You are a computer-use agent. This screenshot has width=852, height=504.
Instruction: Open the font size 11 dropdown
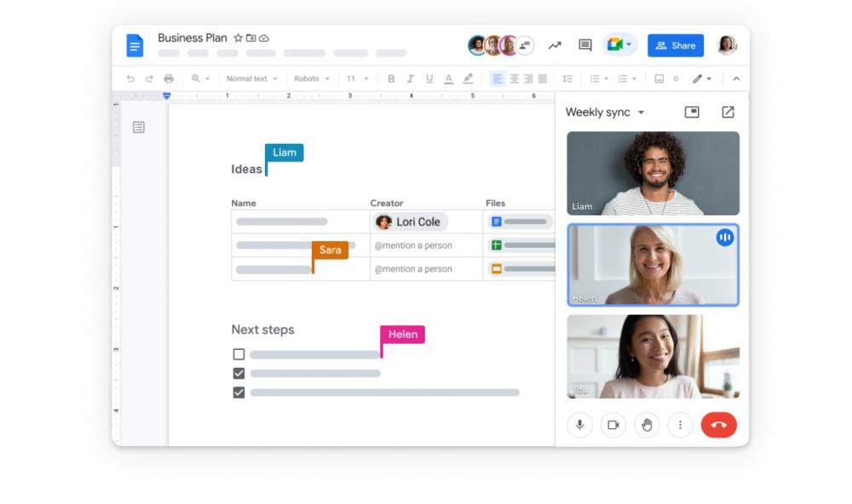click(x=358, y=78)
